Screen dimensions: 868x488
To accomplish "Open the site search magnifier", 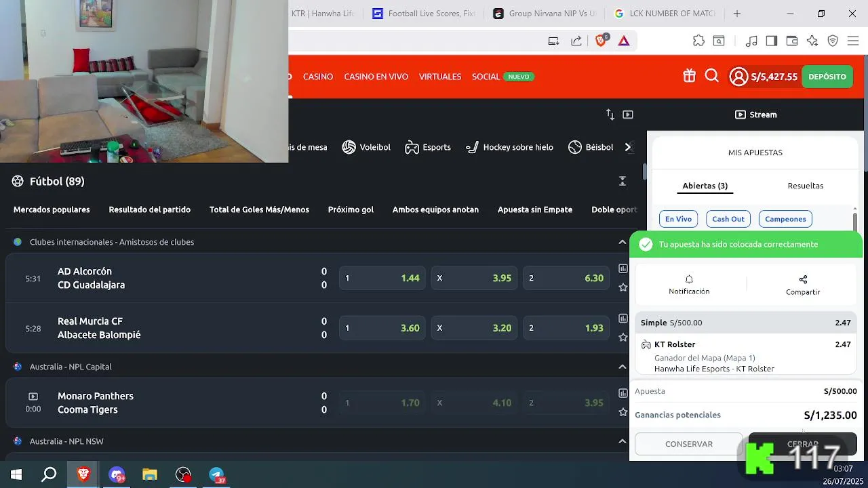I will [x=711, y=76].
